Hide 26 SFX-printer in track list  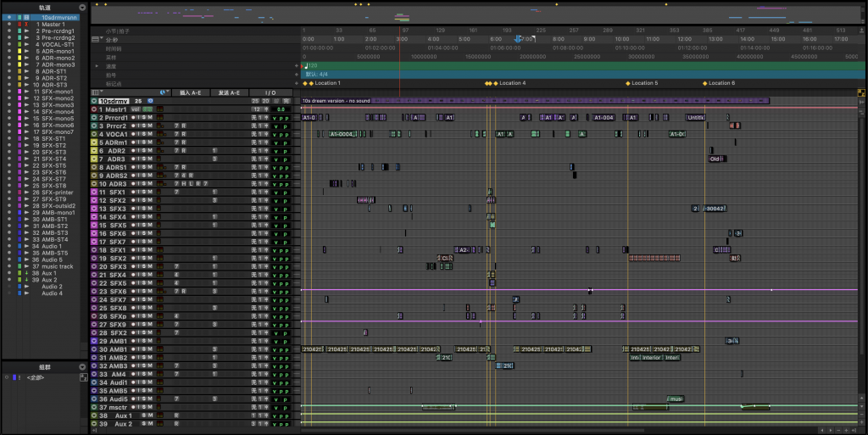coord(8,192)
